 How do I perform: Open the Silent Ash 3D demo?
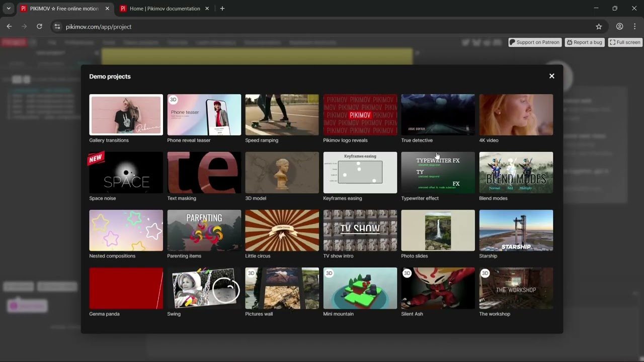[438, 288]
